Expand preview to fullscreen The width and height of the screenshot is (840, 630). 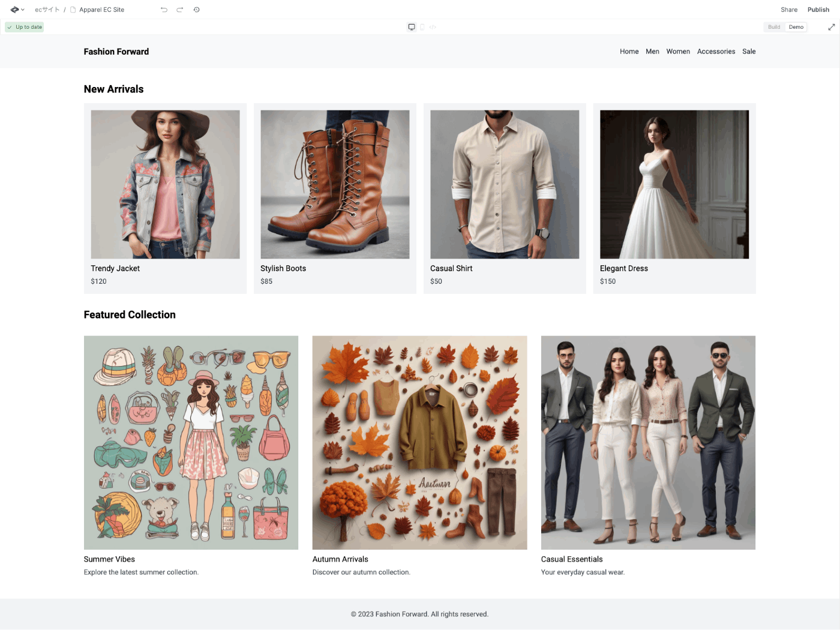pos(832,27)
